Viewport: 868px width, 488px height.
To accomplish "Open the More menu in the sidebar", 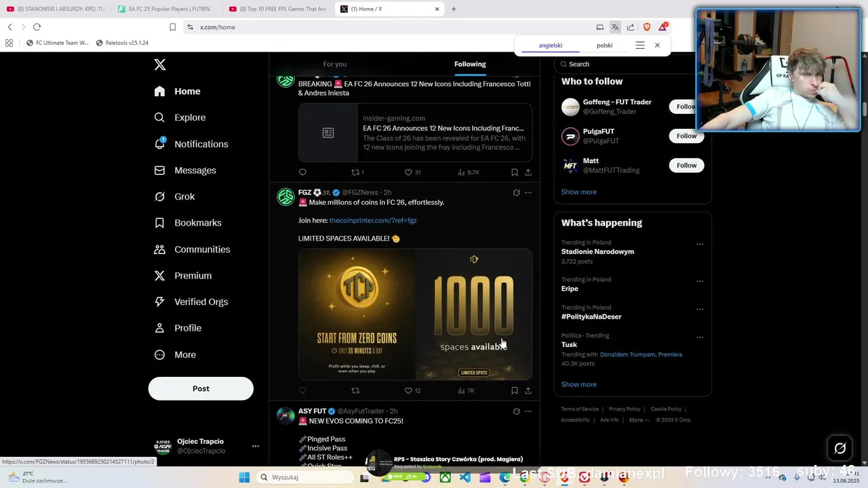I will click(x=174, y=354).
